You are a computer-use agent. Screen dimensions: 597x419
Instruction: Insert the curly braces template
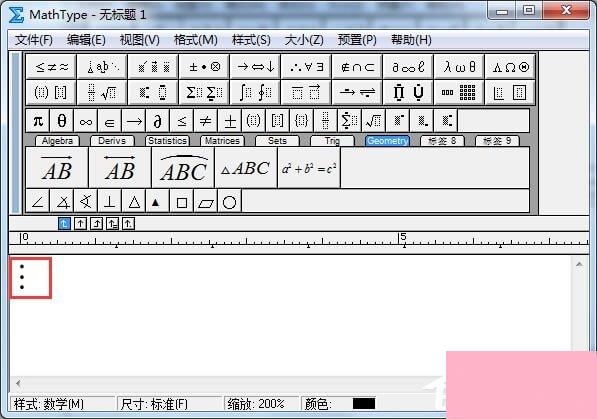pyautogui.click(x=302, y=121)
